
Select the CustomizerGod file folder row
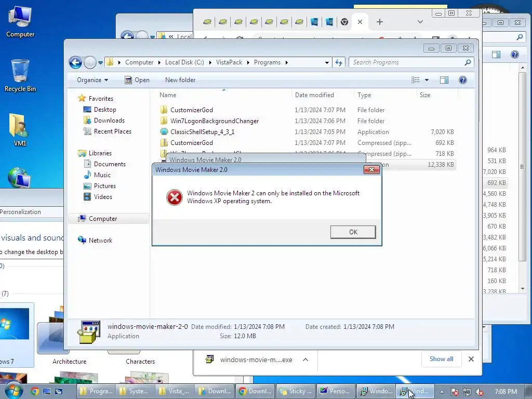(307, 110)
